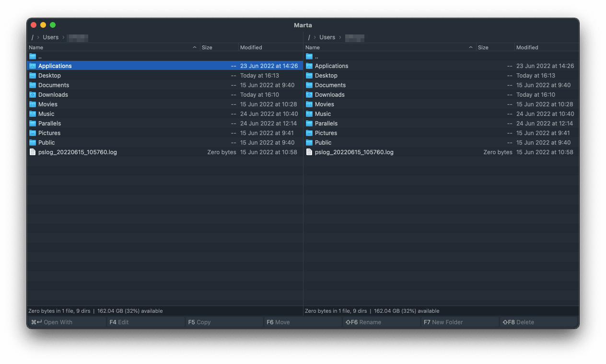Select Downloads folder name in left pane
606x364 pixels.
click(x=53, y=95)
